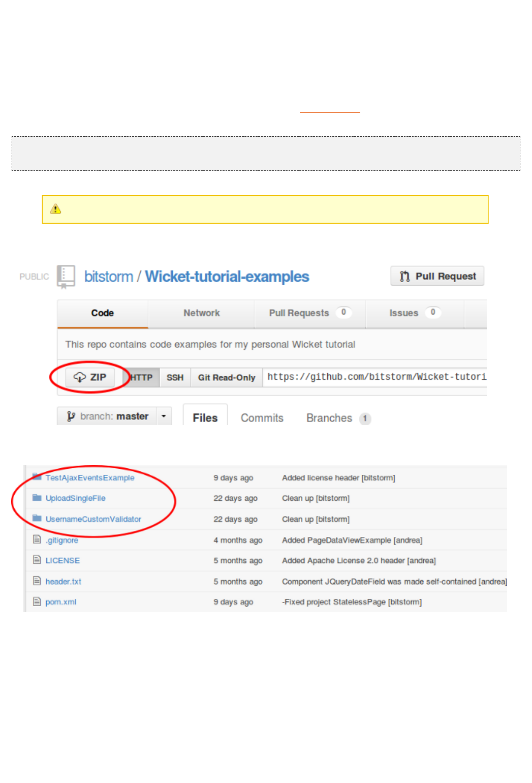Click "4 months ago" in the .gitignore row
This screenshot has width=532, height=783.
tap(238, 540)
